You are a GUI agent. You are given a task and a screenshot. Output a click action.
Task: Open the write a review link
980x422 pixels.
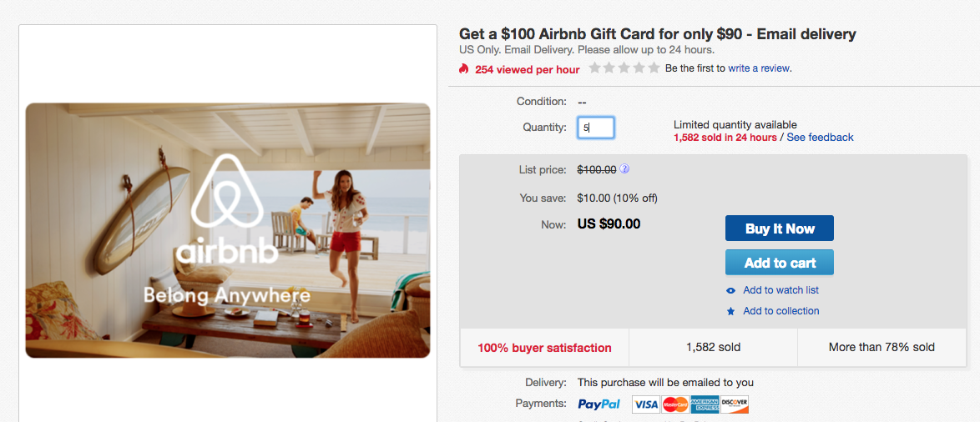click(x=759, y=68)
